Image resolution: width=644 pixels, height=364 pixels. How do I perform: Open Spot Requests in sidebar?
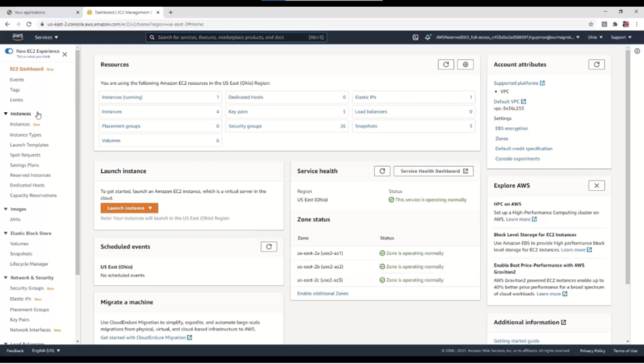click(x=25, y=155)
